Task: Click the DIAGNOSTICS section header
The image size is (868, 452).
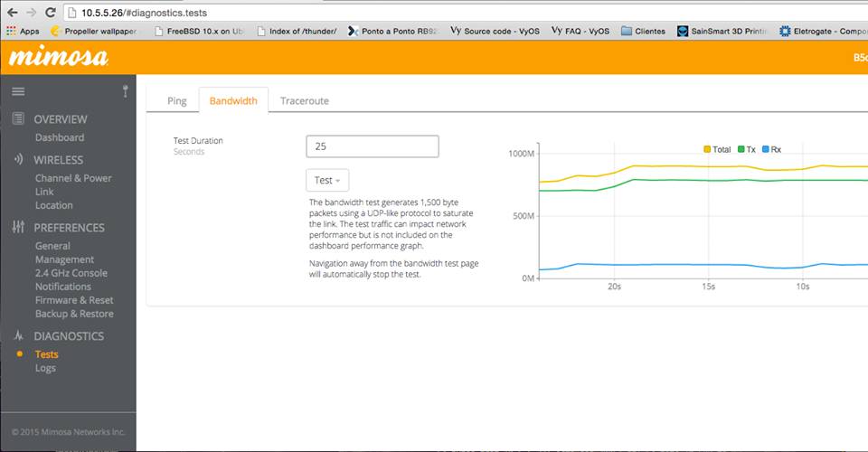Action: click(x=69, y=335)
